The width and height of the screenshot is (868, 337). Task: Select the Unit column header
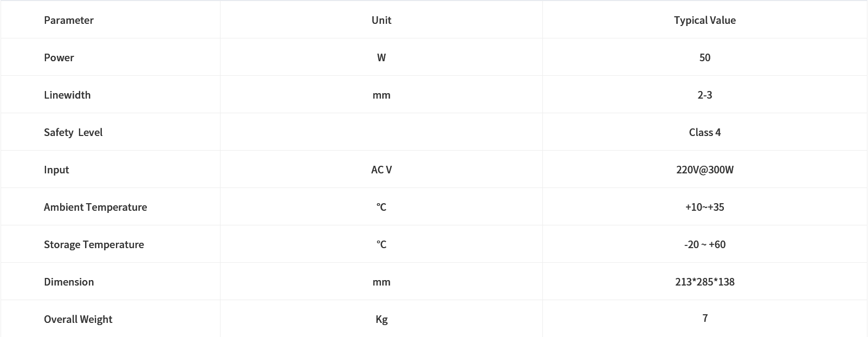point(381,20)
